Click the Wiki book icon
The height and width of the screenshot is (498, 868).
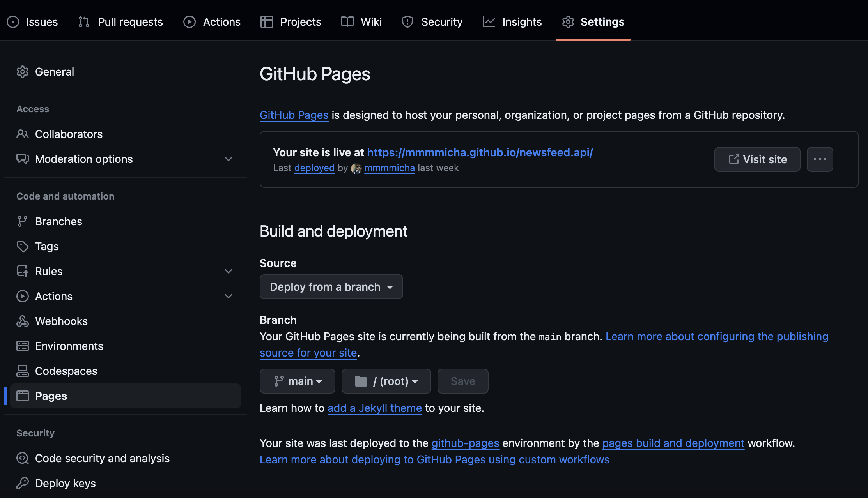pyautogui.click(x=347, y=22)
